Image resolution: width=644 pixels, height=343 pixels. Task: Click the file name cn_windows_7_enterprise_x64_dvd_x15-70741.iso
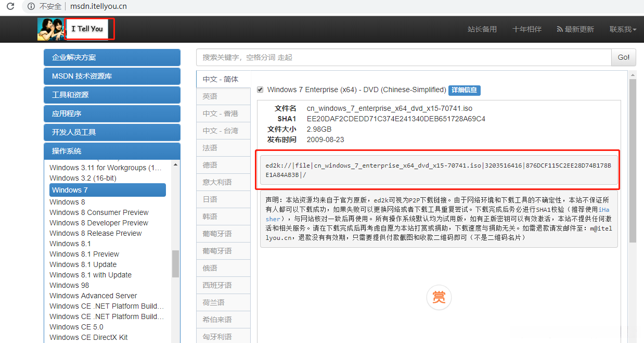tap(390, 109)
